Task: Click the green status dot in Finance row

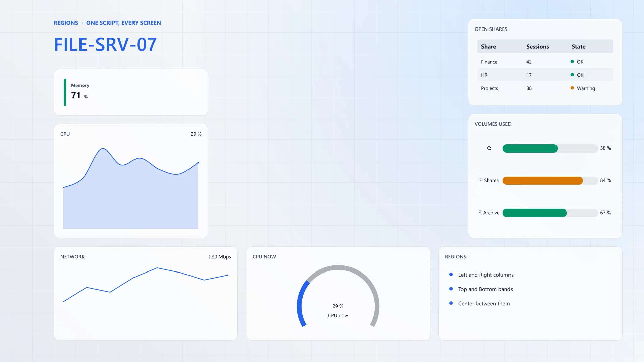Action: click(572, 62)
